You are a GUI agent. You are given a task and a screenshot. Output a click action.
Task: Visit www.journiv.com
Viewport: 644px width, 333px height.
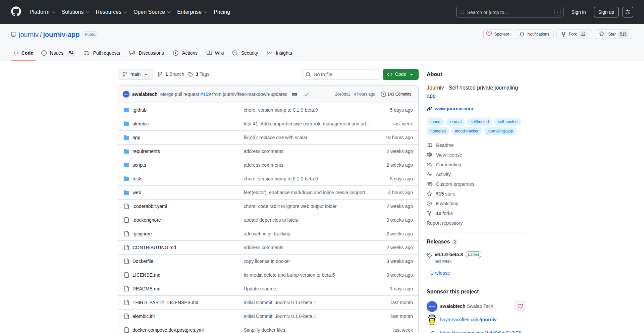tap(453, 109)
